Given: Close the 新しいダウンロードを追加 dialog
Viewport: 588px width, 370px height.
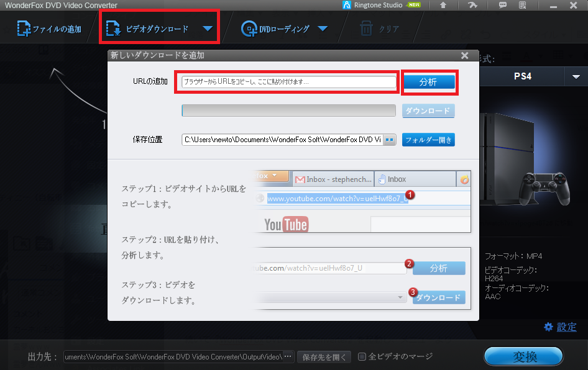Looking at the screenshot, I should (x=465, y=55).
